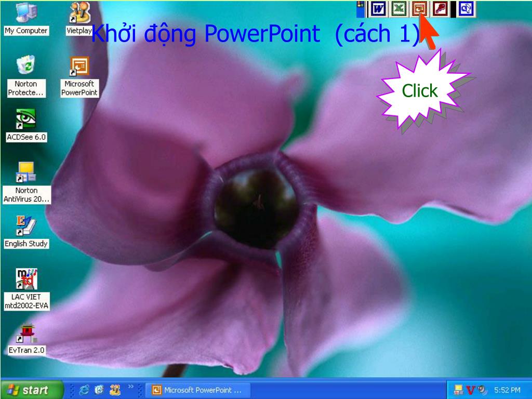The image size is (532, 399).
Task: Open Vietplay icon in Quick Launch
Action: pos(115,390)
